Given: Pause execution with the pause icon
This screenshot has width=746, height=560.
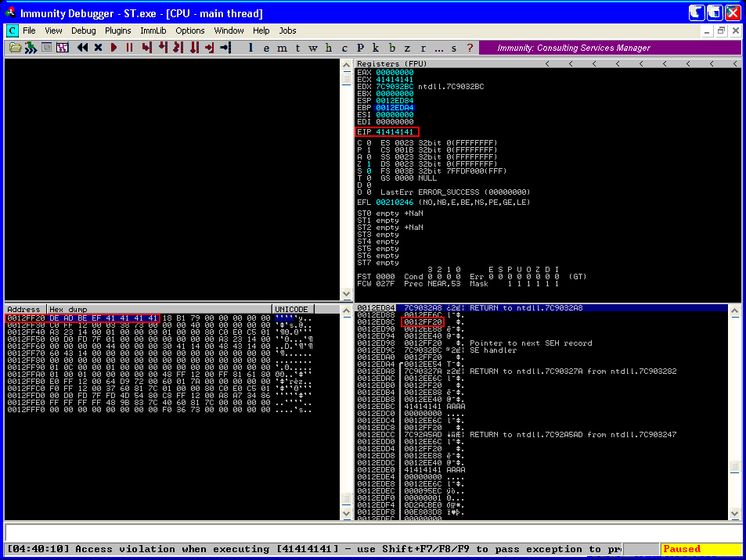Looking at the screenshot, I should click(x=129, y=48).
